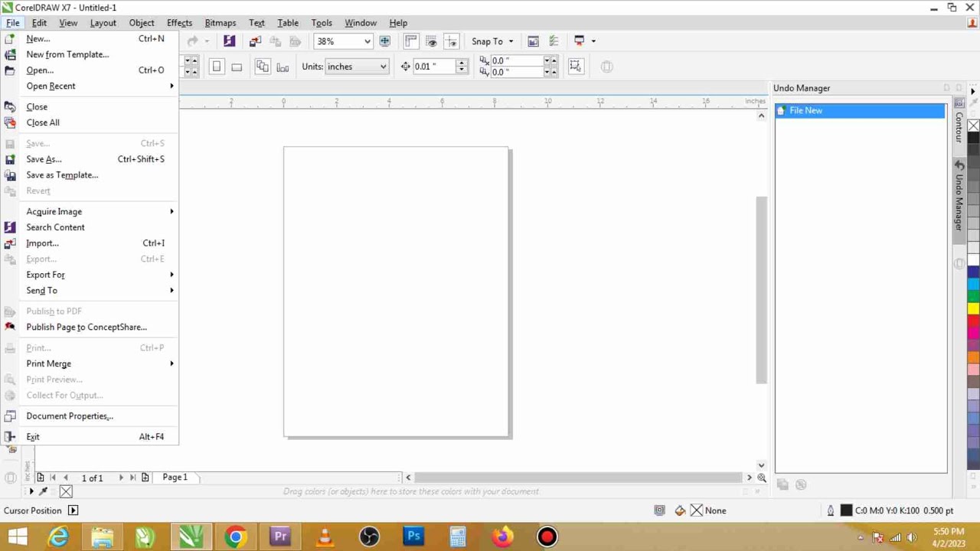Click the Search Content purple toolbar icon
Screen dimensions: 980x551
(229, 41)
